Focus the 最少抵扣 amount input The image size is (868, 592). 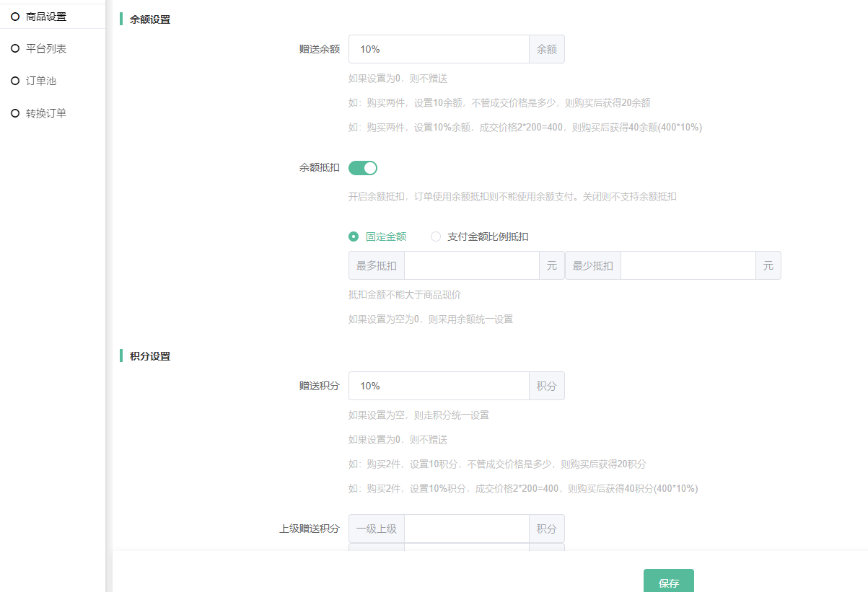pos(688,265)
